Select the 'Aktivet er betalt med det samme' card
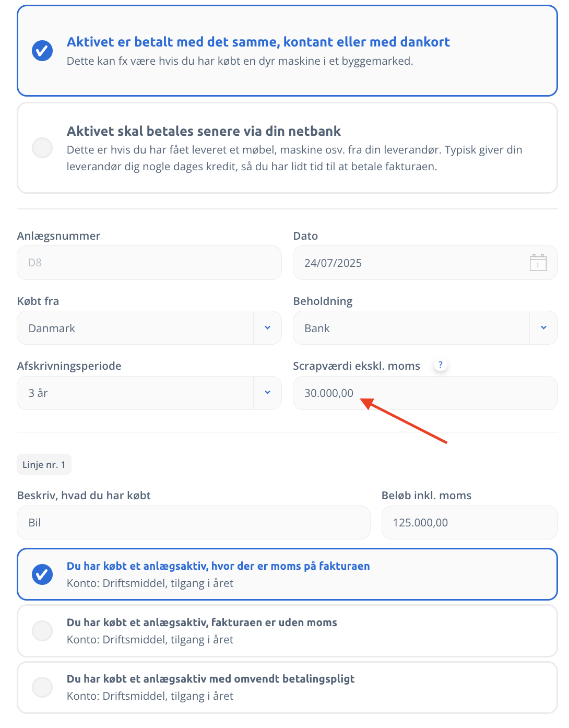The width and height of the screenshot is (569, 728). tap(288, 51)
